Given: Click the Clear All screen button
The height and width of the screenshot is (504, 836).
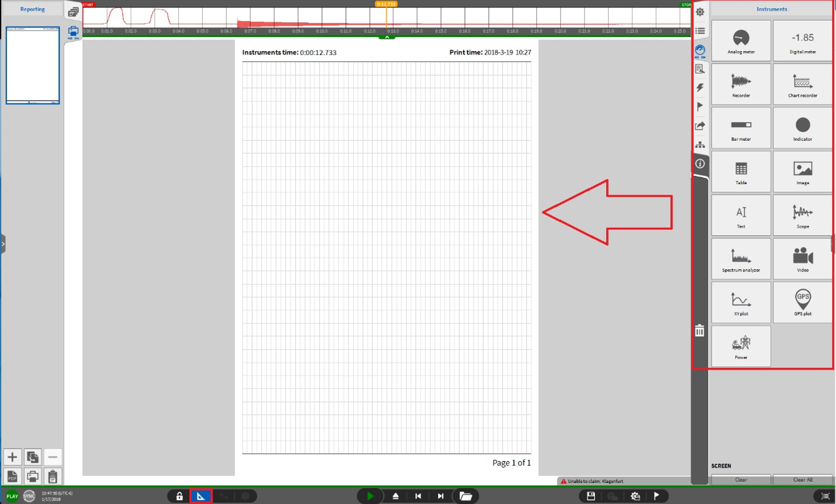Looking at the screenshot, I should pos(802,480).
